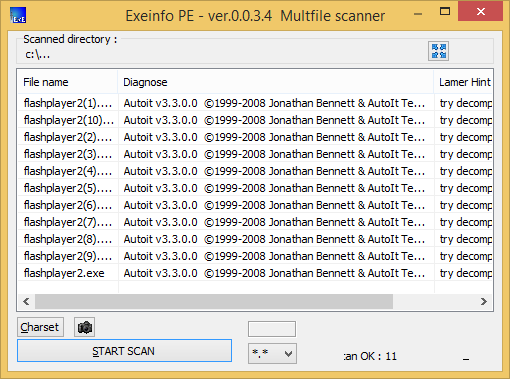Image resolution: width=510 pixels, height=379 pixels.
Task: Select the flashplayer2(2) file row
Action: point(255,137)
